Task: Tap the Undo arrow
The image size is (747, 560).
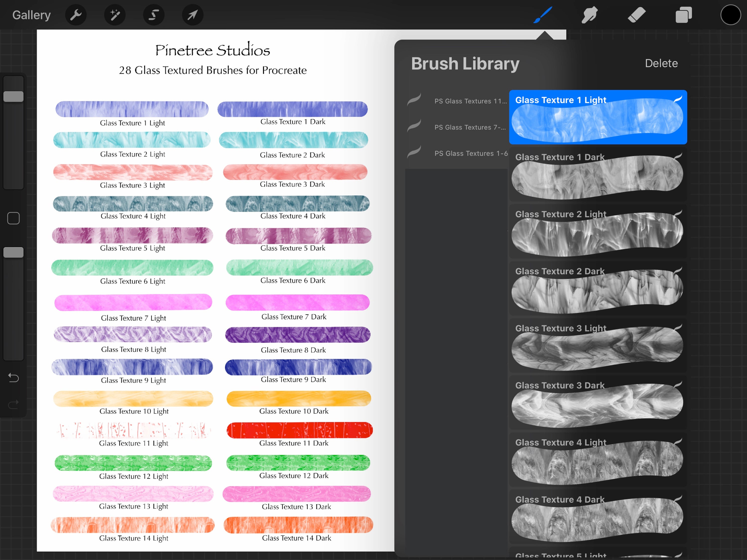Action: pos(13,378)
